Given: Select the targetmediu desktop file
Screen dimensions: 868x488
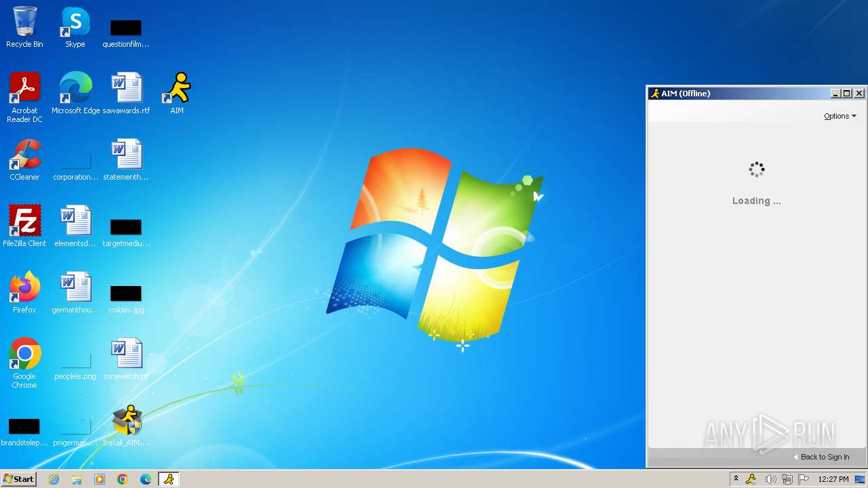Looking at the screenshot, I should click(126, 232).
